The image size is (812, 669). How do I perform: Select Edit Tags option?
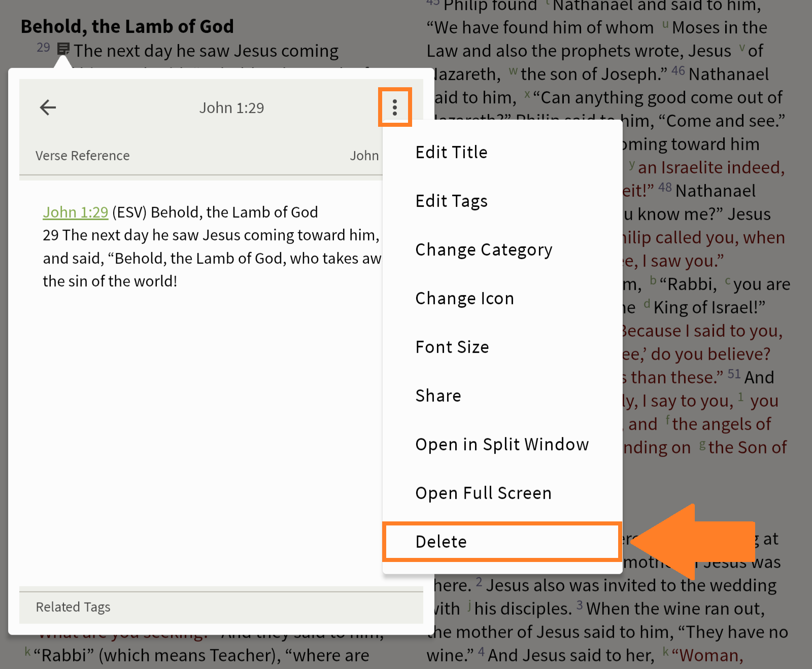[451, 201]
